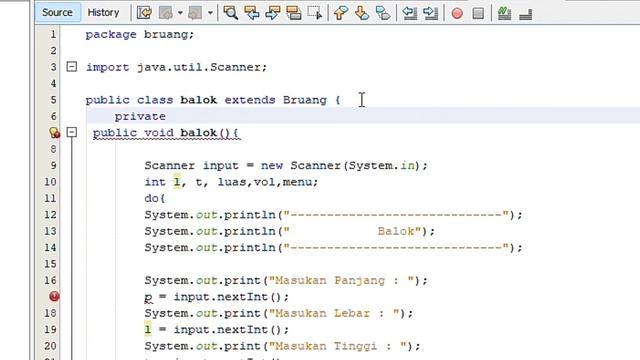Click variable 'luas,vol,menu;' on line 10
The image size is (640, 360).
pyautogui.click(x=267, y=182)
